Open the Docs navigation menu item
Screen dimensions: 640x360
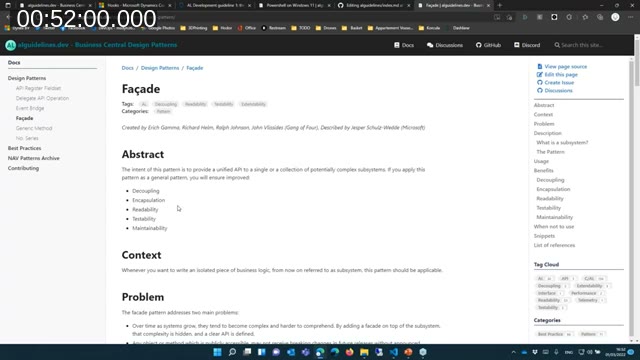click(404, 45)
